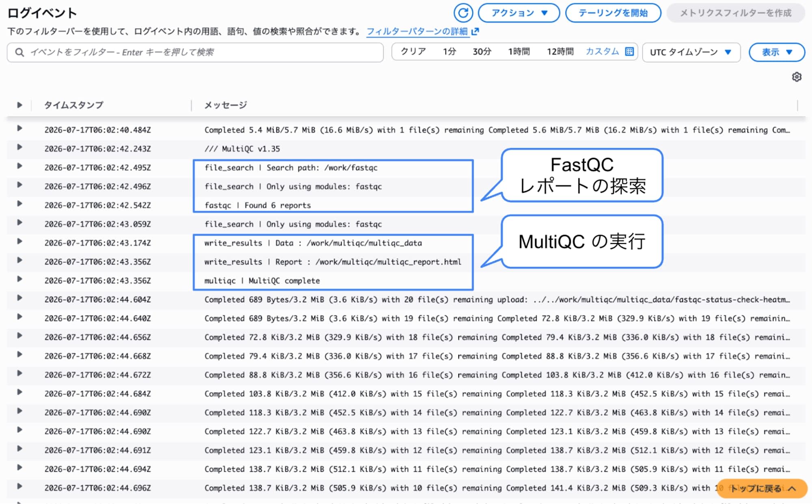This screenshot has width=812, height=504.
Task: Open the カスタム time range picker
Action: (x=602, y=52)
